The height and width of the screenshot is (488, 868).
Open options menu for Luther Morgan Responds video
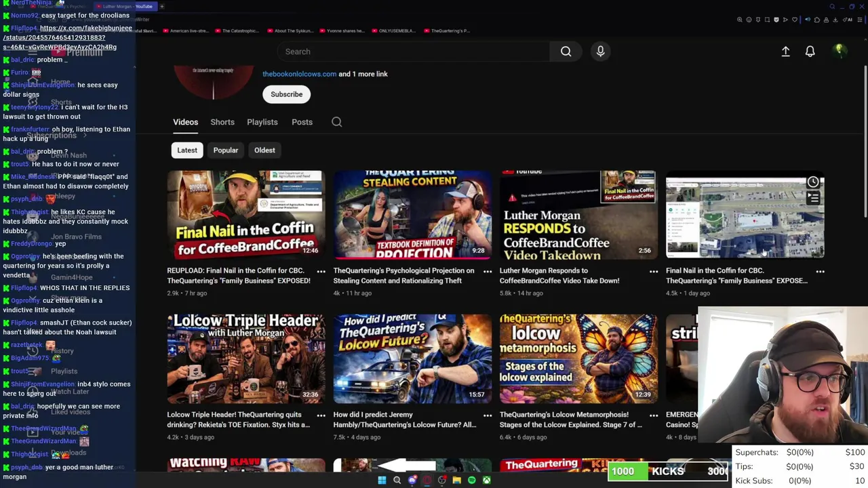tap(654, 271)
